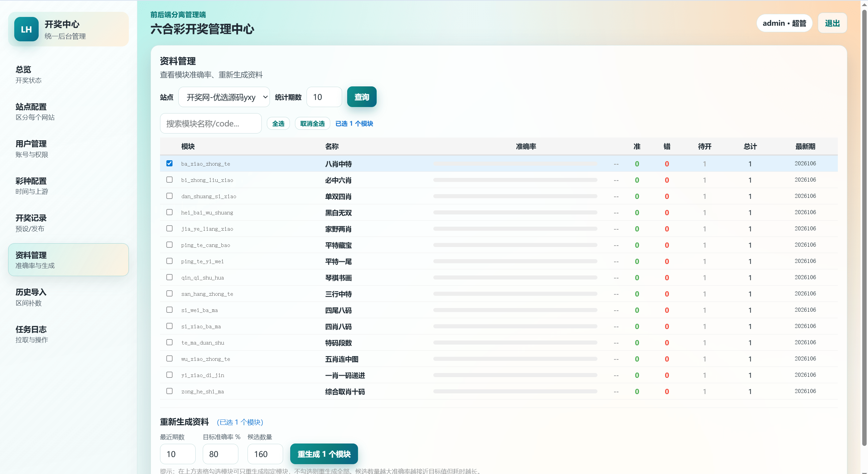This screenshot has height=474, width=868.
Task: Tick the si_xiao_ba_ma checkbox
Action: tap(170, 326)
